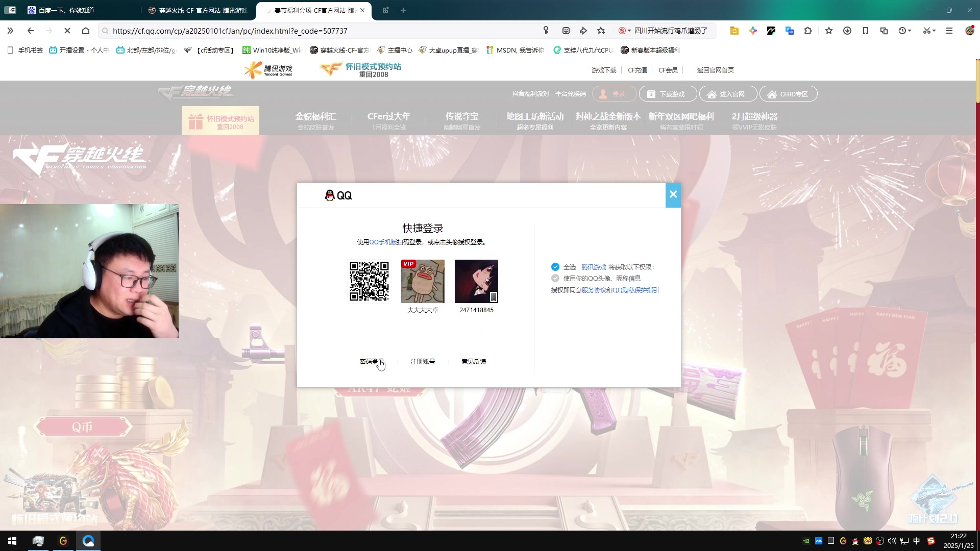Click the share arrow icon in address bar
This screenshot has width=980, height=551.
pos(583,31)
